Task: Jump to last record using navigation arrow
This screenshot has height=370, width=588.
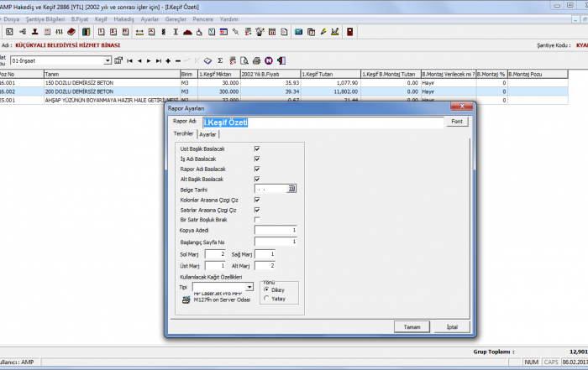Action: (159, 61)
